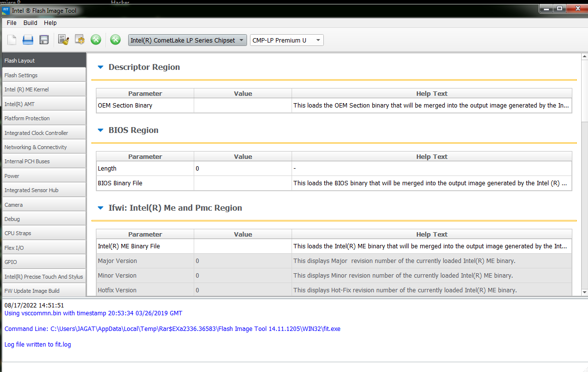Click the BIOS Region Length value cell

tap(243, 169)
